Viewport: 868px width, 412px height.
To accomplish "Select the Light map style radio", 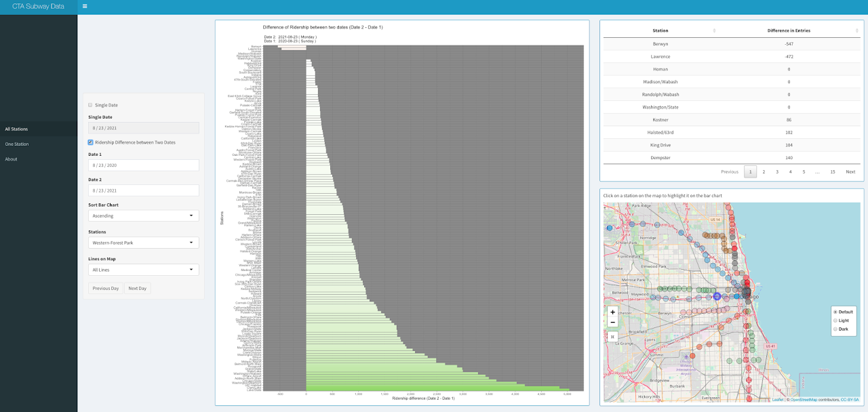I will [x=835, y=320].
